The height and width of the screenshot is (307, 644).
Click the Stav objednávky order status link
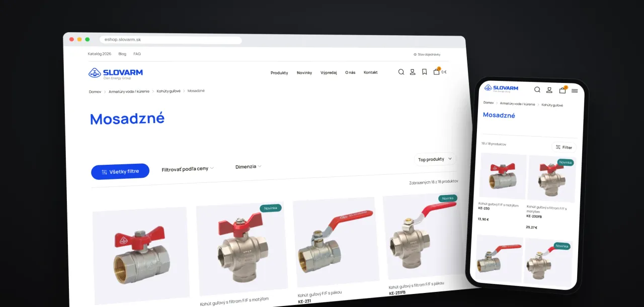pos(427,54)
